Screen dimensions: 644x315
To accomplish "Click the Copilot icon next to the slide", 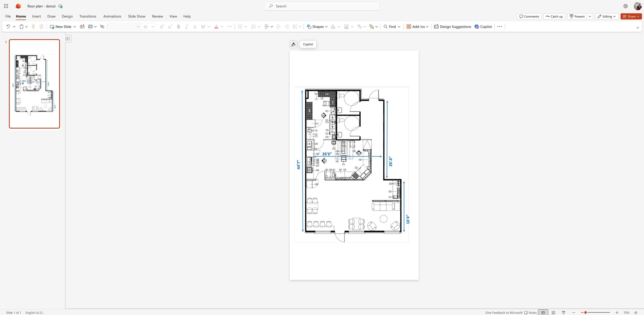I will pyautogui.click(x=293, y=44).
